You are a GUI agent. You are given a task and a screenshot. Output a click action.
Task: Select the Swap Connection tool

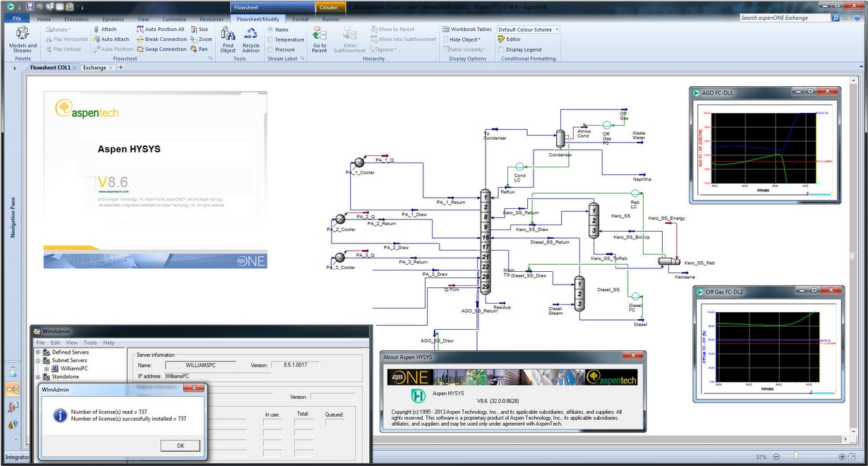(162, 49)
